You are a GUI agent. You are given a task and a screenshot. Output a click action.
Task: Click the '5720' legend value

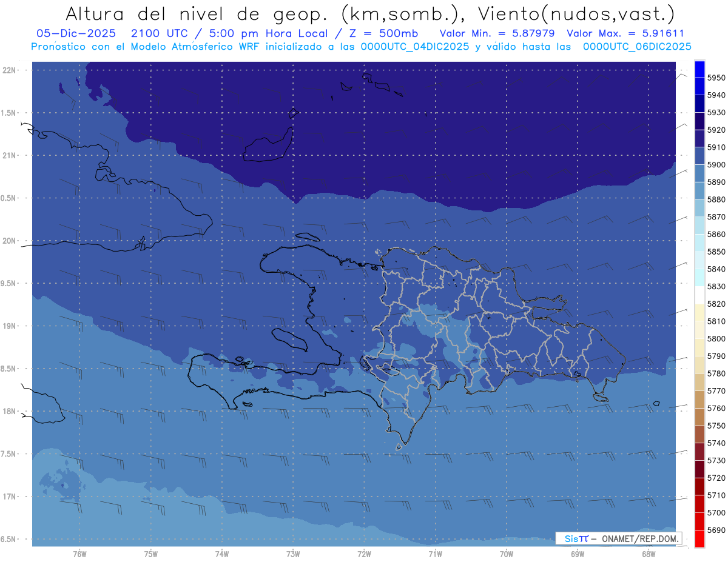(x=716, y=478)
